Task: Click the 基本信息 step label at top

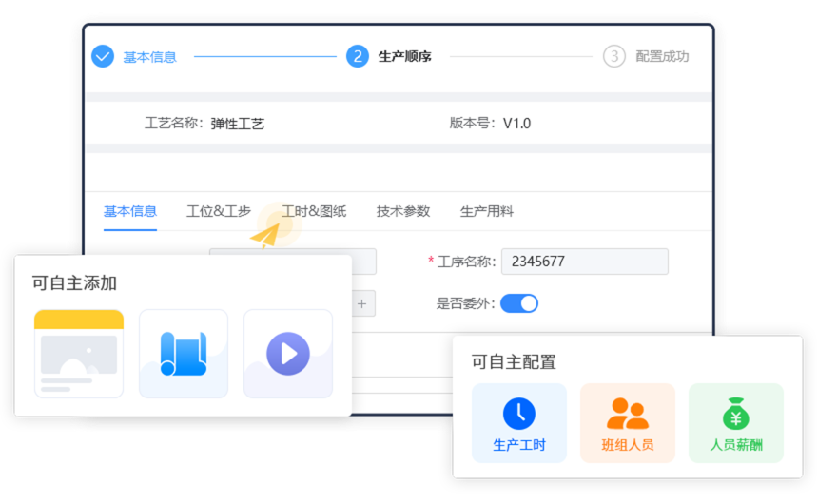Action: pos(149,57)
